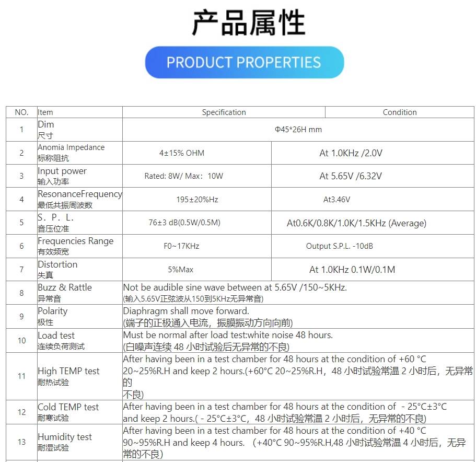
Task: Click the Item column header
Action: point(45,112)
